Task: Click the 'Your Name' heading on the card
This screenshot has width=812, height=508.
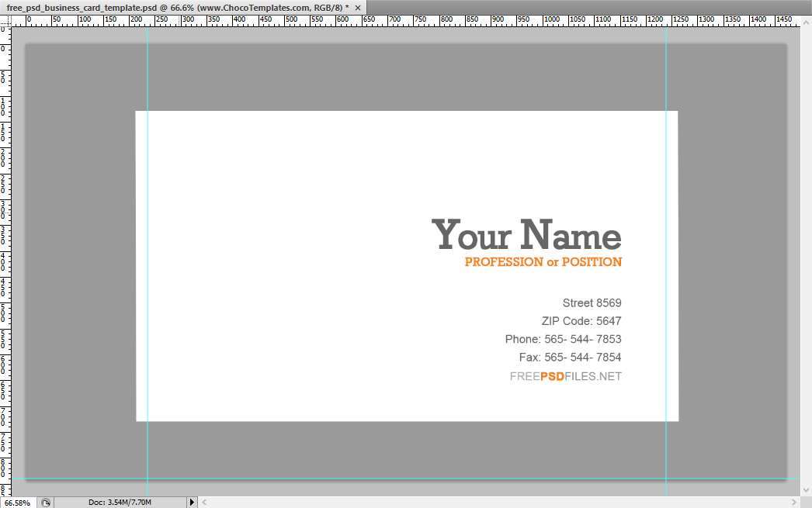Action: pos(526,234)
